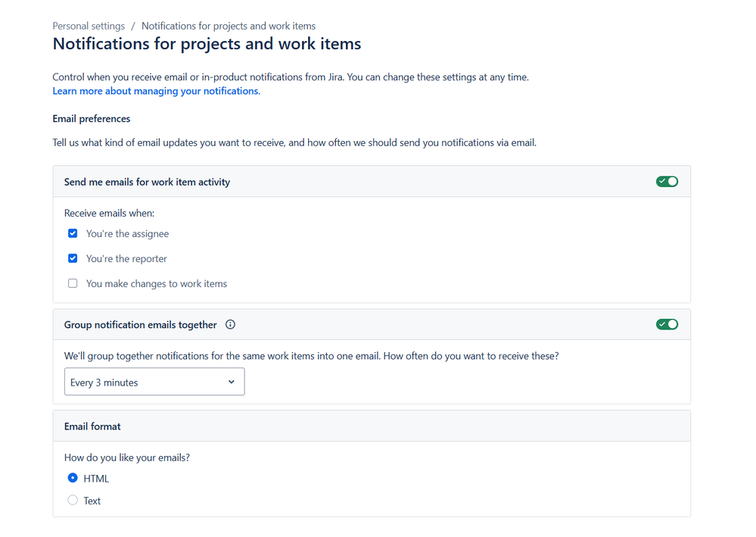Click the Email preferences subheading
The height and width of the screenshot is (537, 756).
pyautogui.click(x=91, y=119)
